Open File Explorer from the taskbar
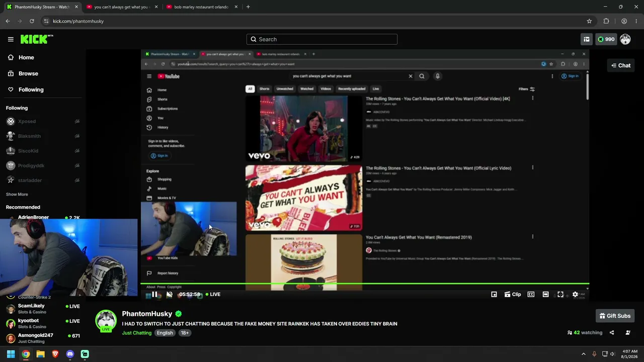Screen dimensions: 644x362 40,354
